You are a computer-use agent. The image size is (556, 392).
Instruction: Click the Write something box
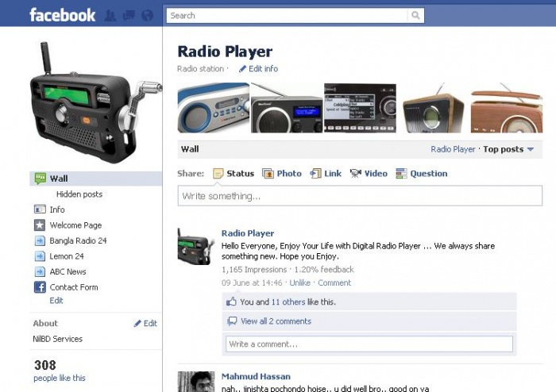pyautogui.click(x=360, y=196)
